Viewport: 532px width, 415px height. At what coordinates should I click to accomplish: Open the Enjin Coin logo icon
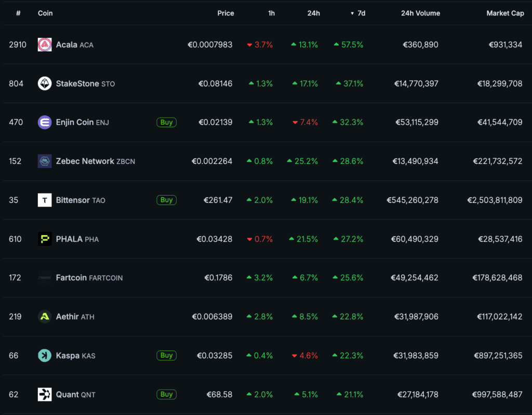point(45,122)
